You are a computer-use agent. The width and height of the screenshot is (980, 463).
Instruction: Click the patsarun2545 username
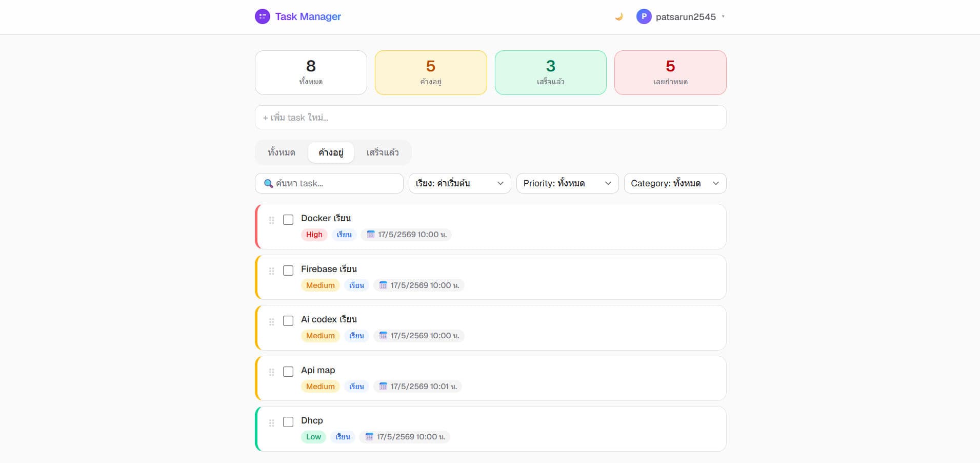686,16
